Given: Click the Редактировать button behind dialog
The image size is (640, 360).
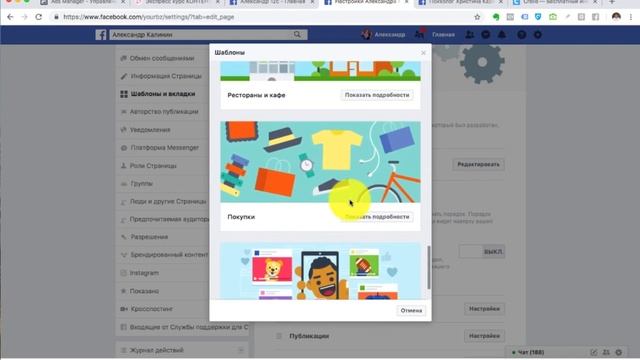Looking at the screenshot, I should tap(478, 164).
